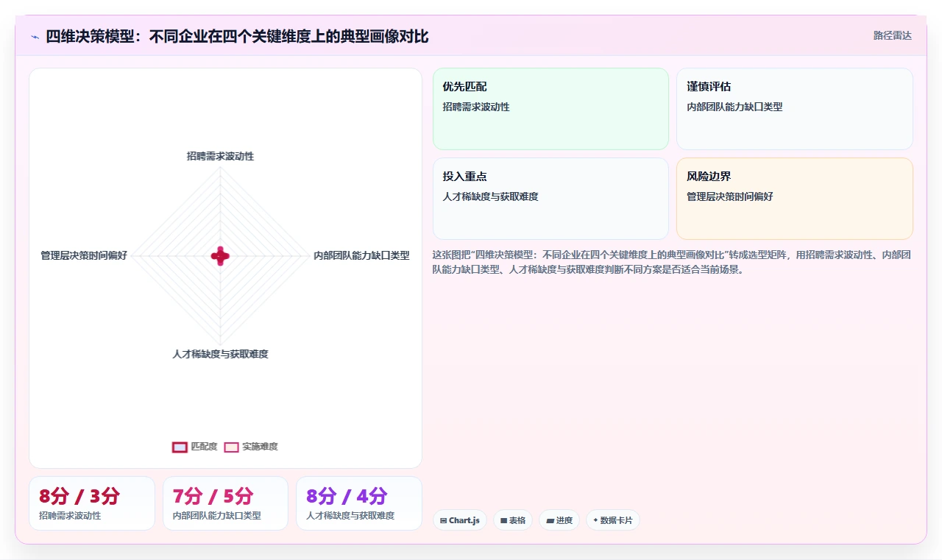Screen dimensions: 942x560
Task: Select the 谨慎评估 card
Action: tap(795, 109)
